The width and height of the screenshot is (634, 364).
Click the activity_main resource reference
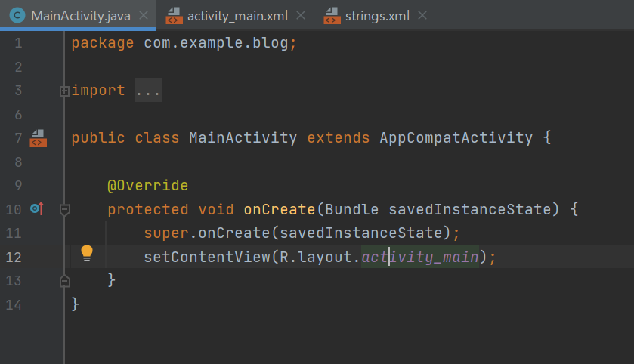pos(420,257)
